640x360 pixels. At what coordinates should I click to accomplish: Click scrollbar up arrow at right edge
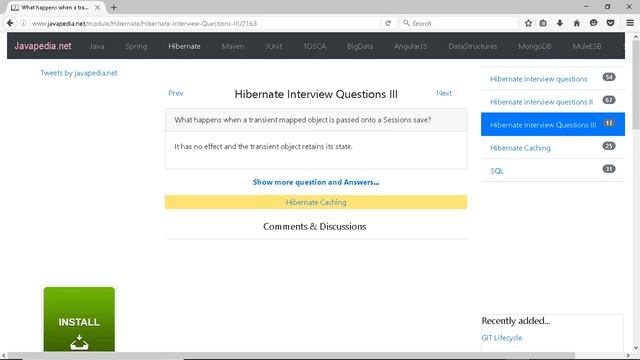pyautogui.click(x=636, y=37)
